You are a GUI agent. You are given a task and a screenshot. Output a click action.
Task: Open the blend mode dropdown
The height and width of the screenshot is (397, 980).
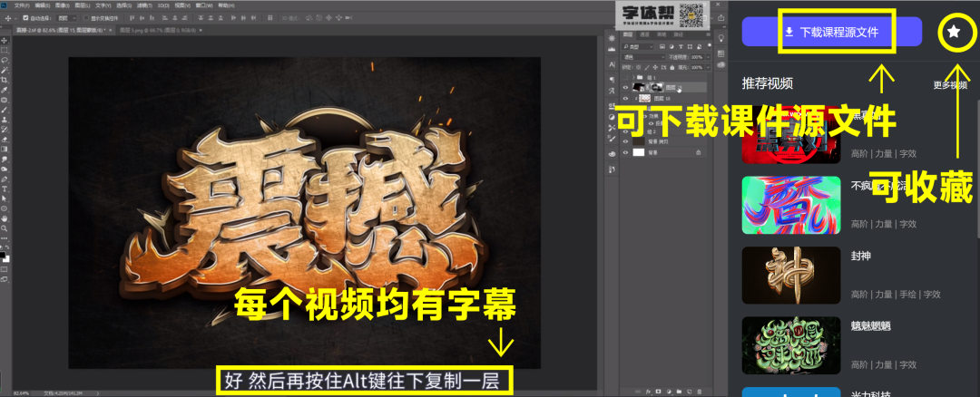coord(643,57)
